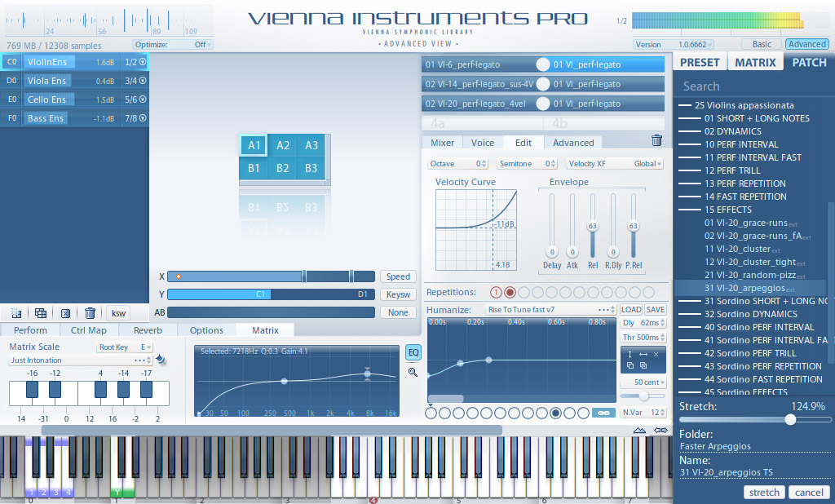Toggle the round switch on VI-6_perf-legato slot
Screen dimensions: 835x504
[542, 64]
